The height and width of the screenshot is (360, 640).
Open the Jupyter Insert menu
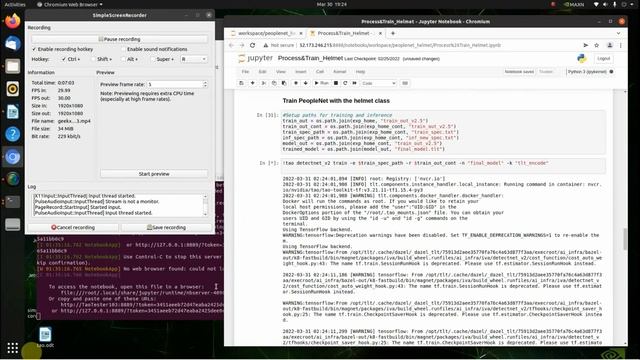(300, 72)
